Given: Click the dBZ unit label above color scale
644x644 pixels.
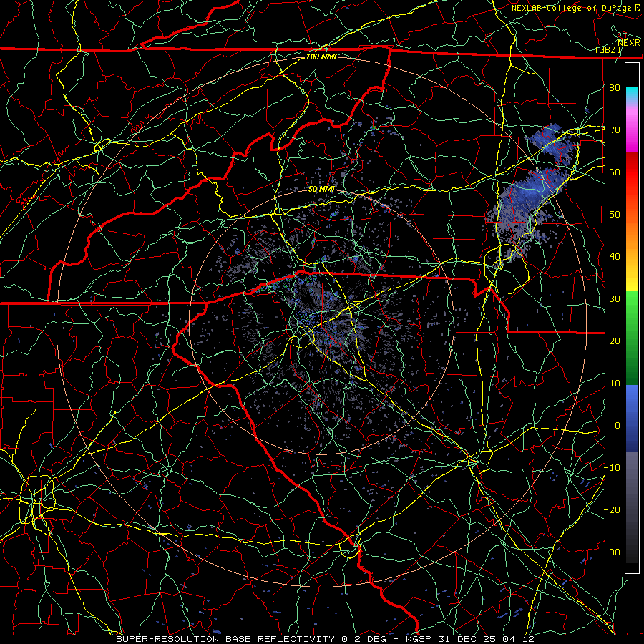Looking at the screenshot, I should point(608,50).
